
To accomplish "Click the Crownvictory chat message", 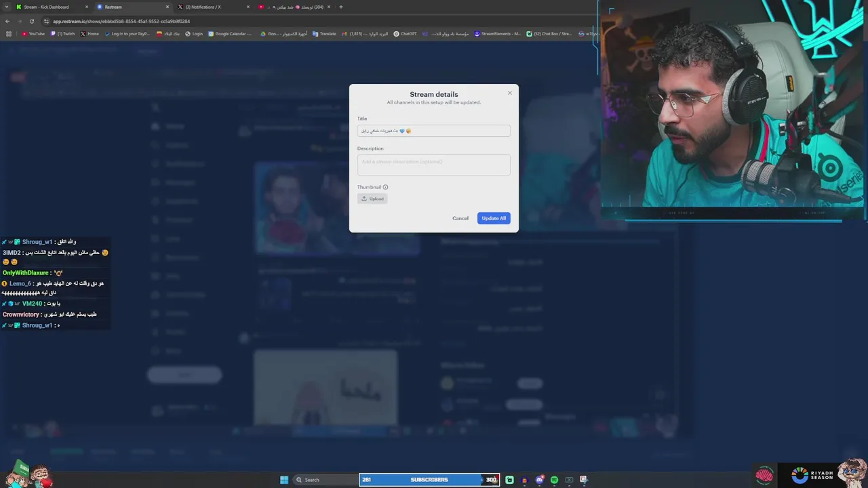I will point(50,315).
